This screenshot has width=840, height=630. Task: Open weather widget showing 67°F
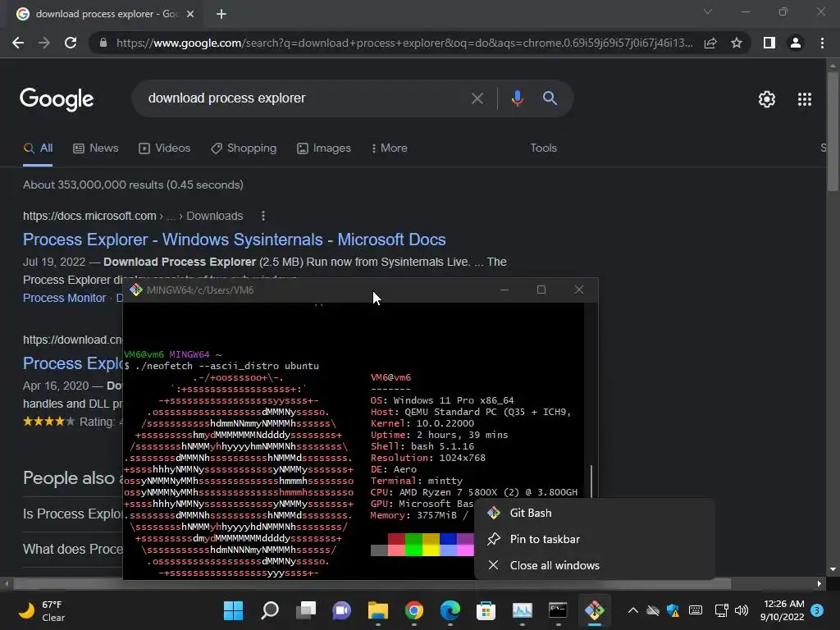[x=42, y=610]
